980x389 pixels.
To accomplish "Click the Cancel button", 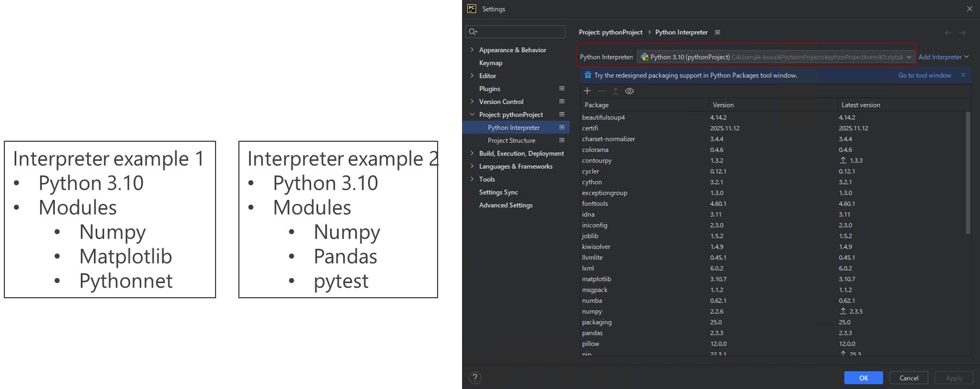I will [x=908, y=378].
